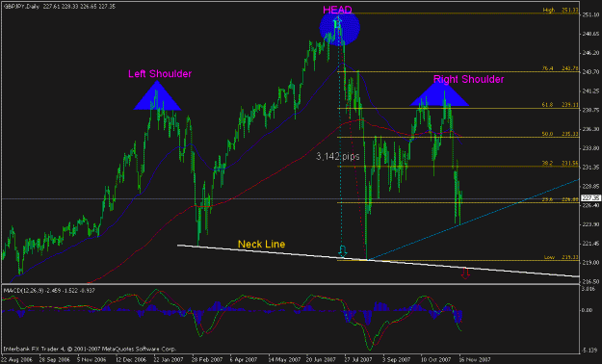Viewport: 602px width, 364px height.
Task: Click the -5.139 MACD scale value
Action: coord(589,351)
